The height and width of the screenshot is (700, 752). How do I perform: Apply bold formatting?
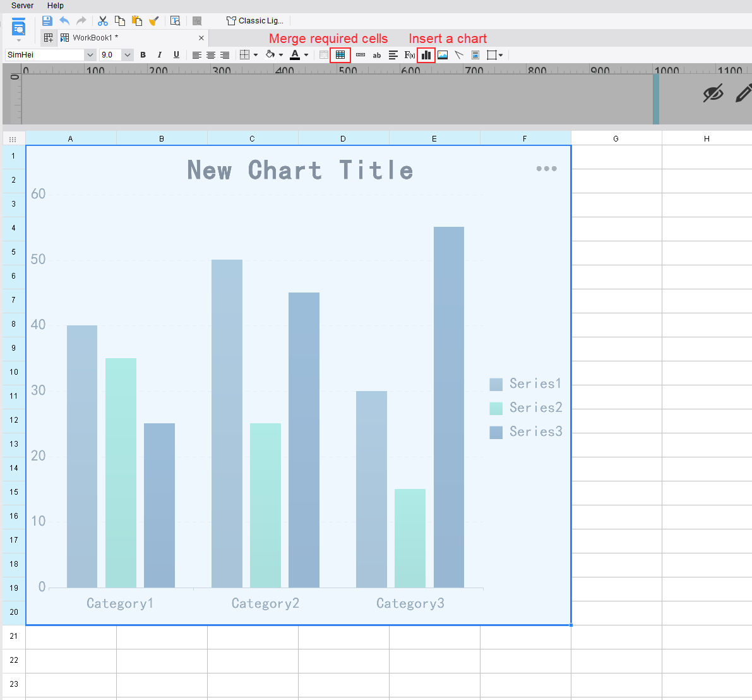click(143, 55)
